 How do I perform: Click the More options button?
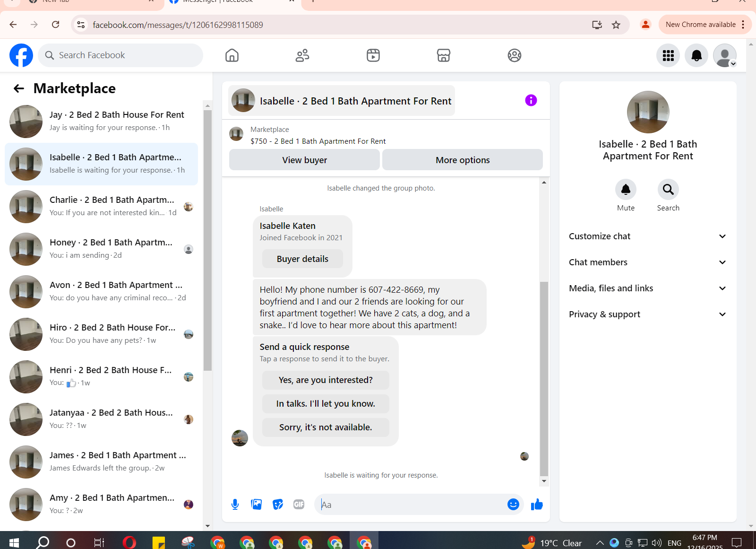tap(462, 160)
